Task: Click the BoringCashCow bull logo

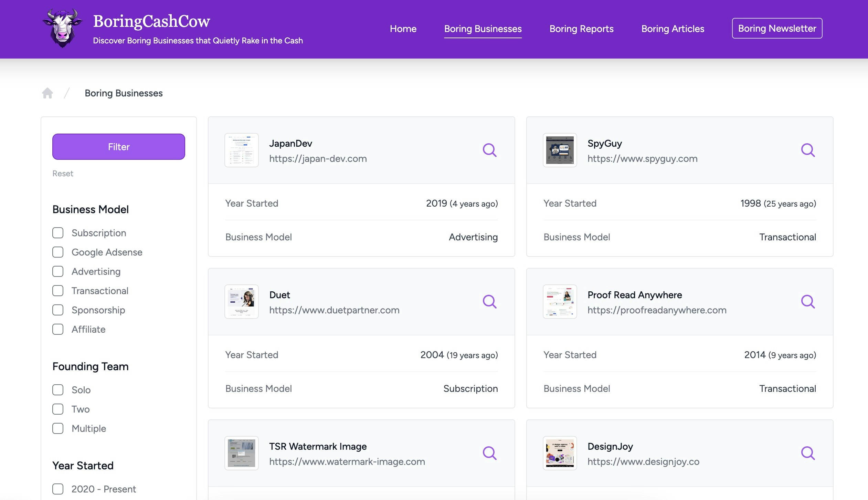Action: coord(62,28)
